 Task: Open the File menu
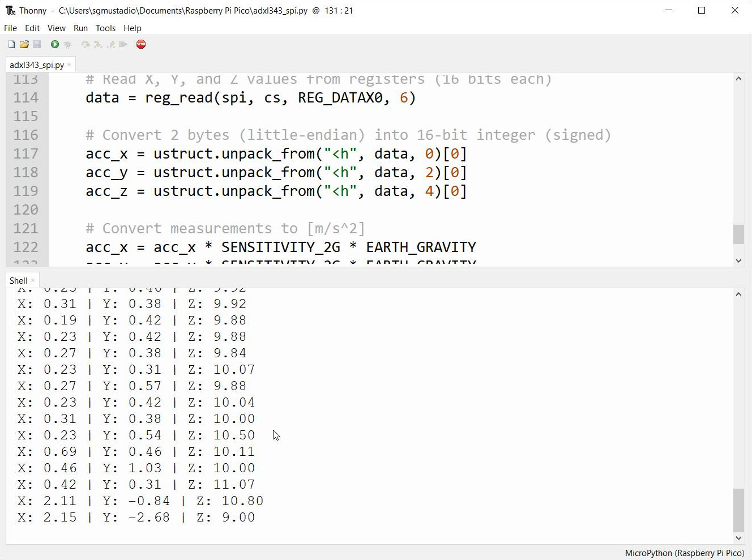[10, 28]
